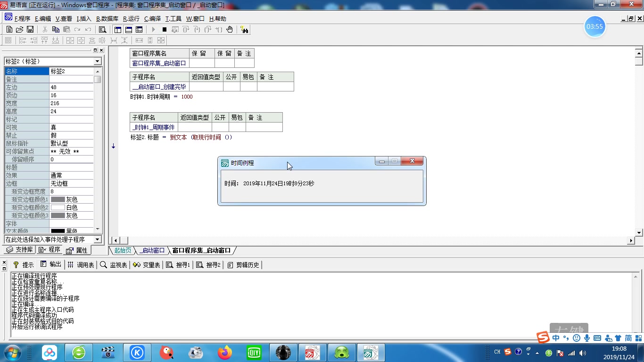Viewport: 644px width, 362px height.
Task: Show hidden tray icons arrow
Action: 537,353
